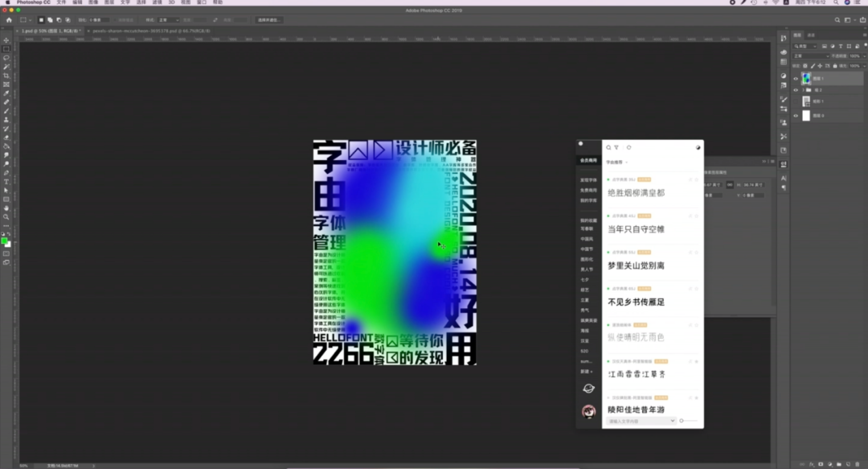Open the 窗口 menu
868x469 pixels.
(202, 2)
